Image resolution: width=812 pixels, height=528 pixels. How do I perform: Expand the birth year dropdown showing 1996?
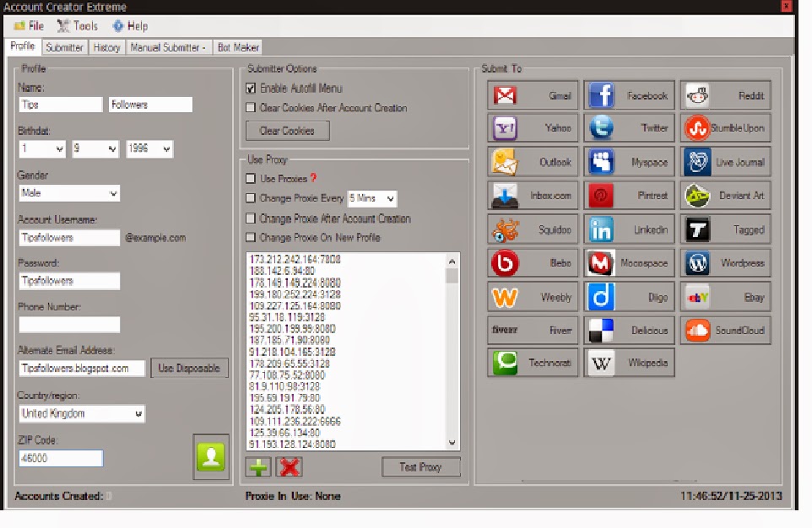[149, 149]
